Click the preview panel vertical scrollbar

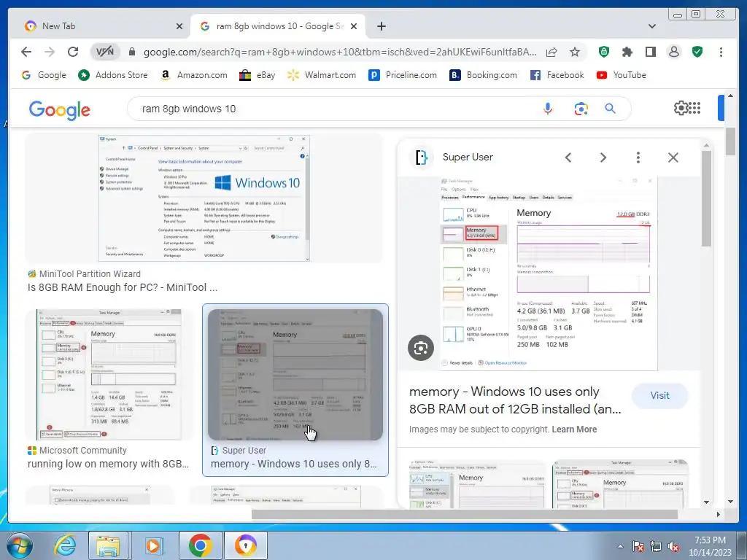tap(706, 198)
